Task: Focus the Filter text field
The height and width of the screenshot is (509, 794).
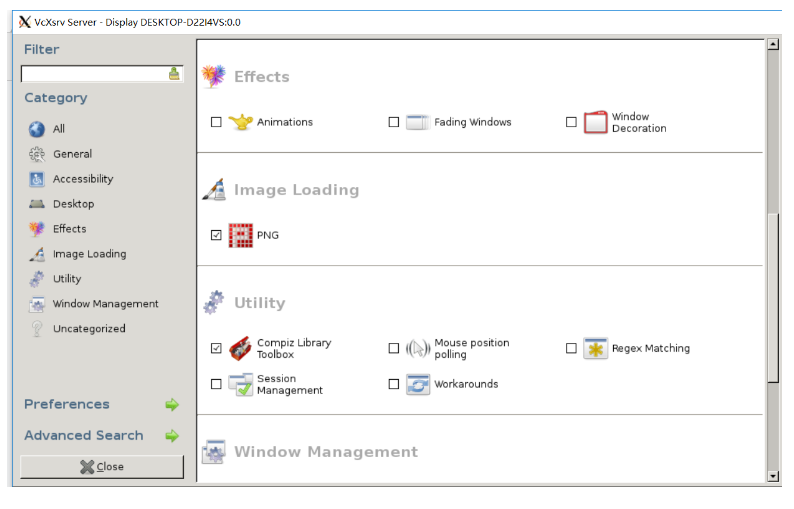Action: tap(95, 74)
